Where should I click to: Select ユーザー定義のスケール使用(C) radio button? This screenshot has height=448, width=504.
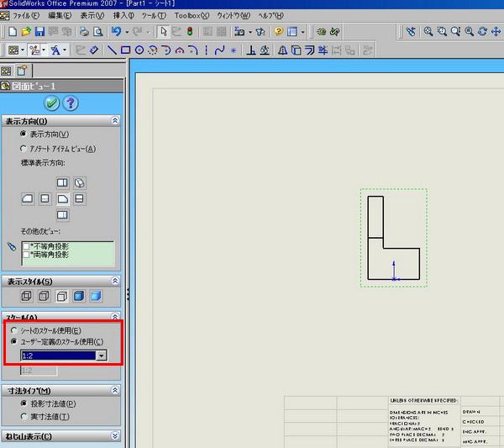(13, 341)
